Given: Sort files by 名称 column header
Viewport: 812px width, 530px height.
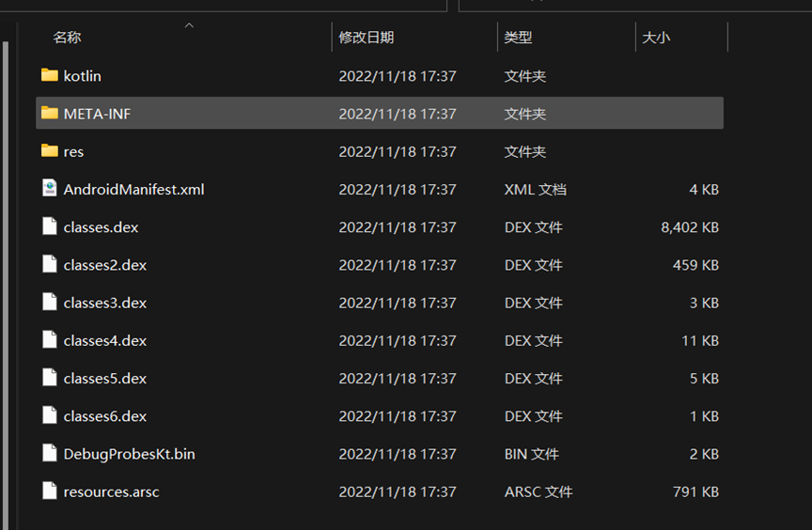Looking at the screenshot, I should 67,38.
